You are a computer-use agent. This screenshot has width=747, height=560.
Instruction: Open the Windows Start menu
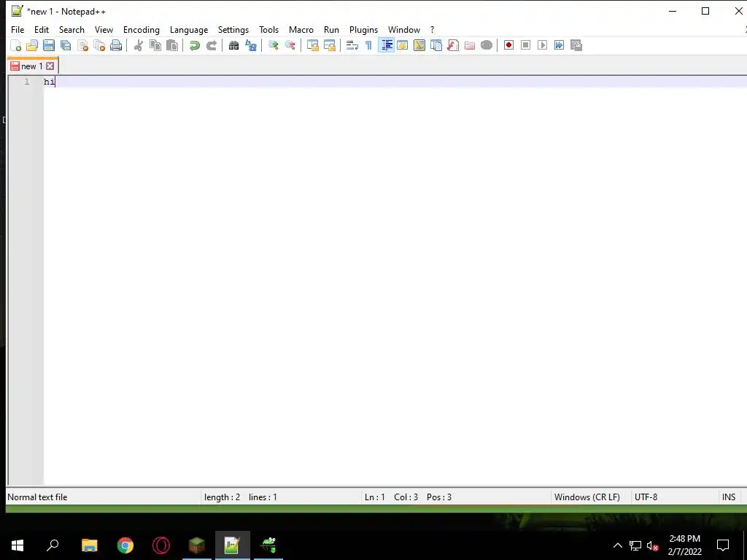click(18, 545)
